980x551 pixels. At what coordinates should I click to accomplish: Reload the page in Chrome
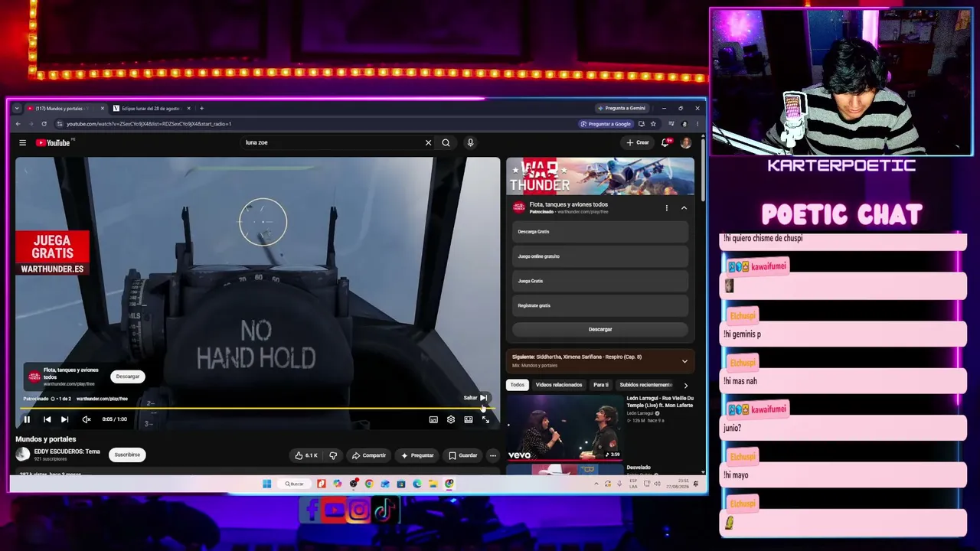click(44, 124)
